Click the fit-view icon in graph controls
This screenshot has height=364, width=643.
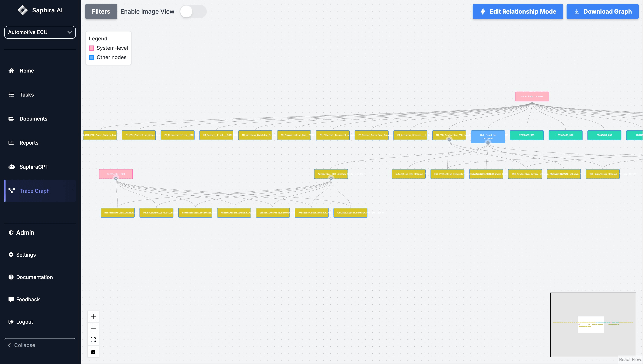(x=93, y=340)
